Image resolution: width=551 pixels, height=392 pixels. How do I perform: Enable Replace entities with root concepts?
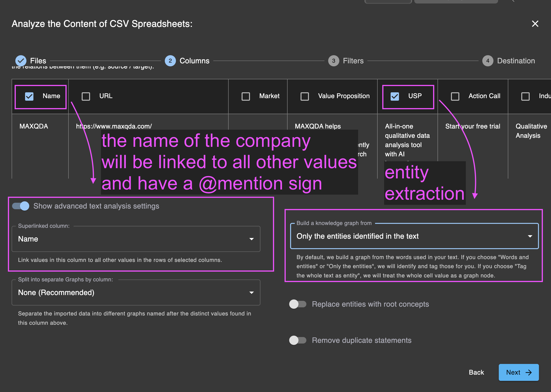click(298, 304)
